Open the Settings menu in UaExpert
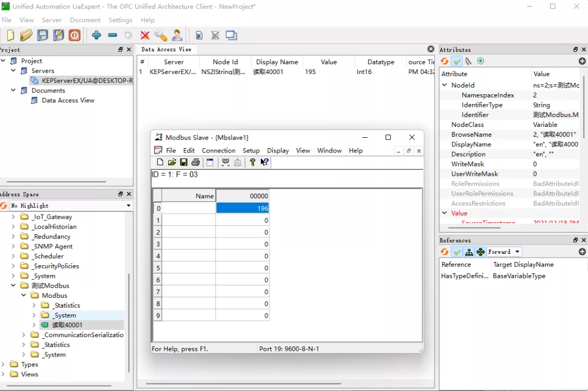This screenshot has width=588, height=391. pyautogui.click(x=120, y=20)
